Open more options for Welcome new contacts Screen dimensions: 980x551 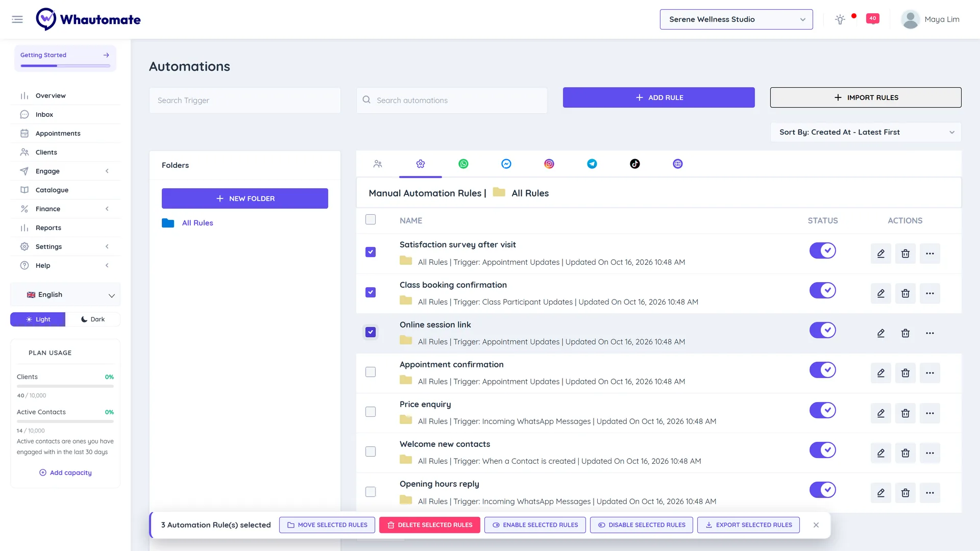pyautogui.click(x=930, y=453)
